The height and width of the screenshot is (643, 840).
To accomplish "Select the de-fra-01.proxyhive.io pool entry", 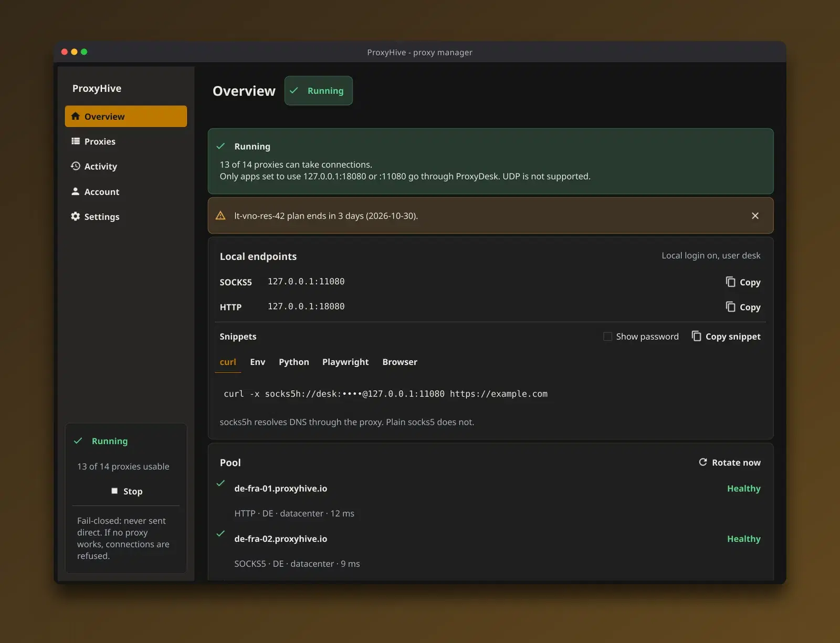I will tap(281, 488).
